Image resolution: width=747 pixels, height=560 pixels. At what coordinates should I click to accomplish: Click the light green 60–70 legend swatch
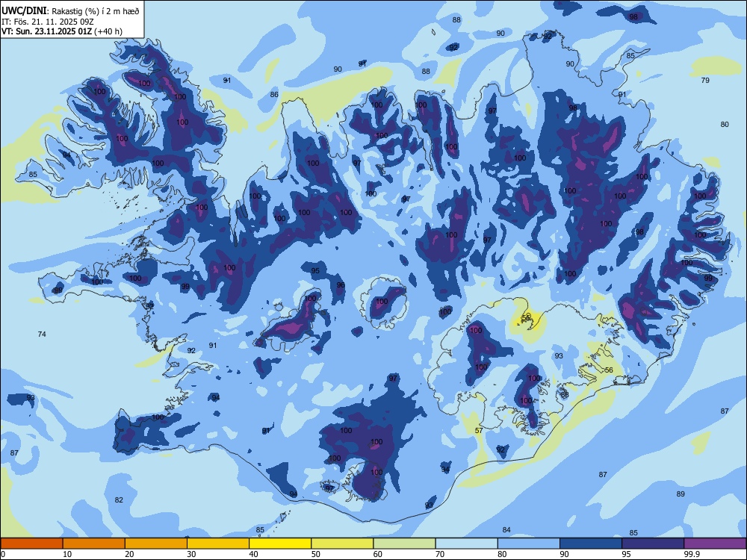point(404,544)
